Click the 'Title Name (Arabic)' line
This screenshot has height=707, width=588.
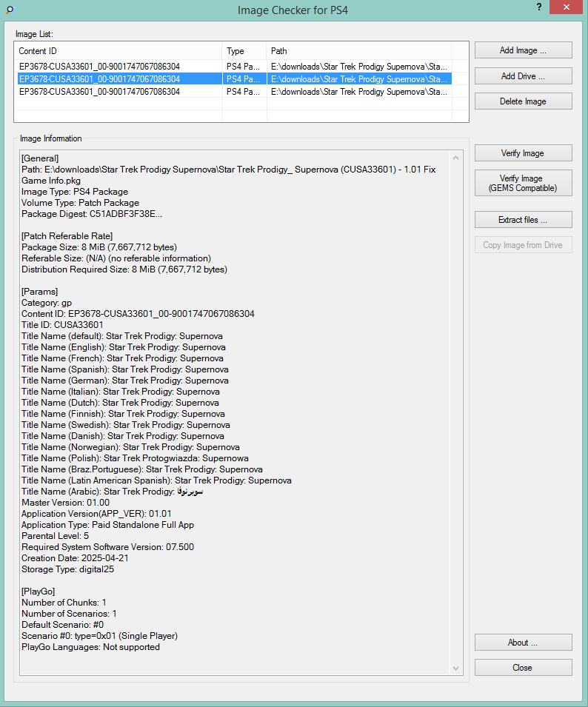[113, 492]
